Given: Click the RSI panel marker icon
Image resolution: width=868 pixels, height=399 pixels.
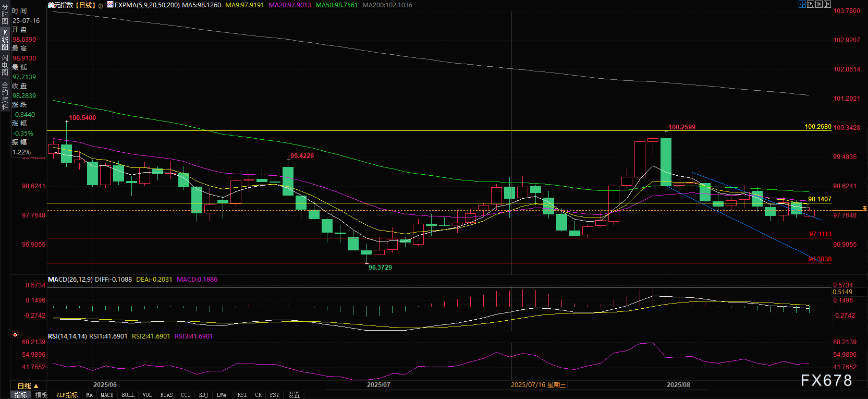Looking at the screenshot, I should (x=15, y=335).
